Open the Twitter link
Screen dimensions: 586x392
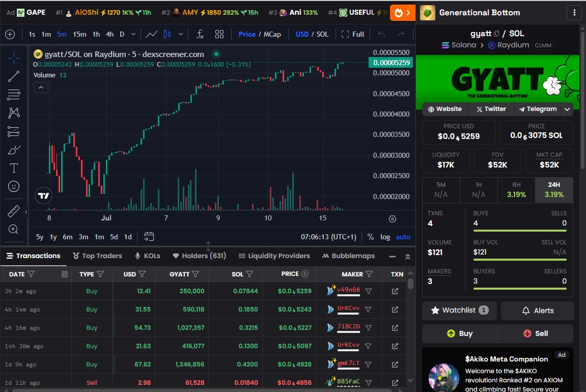click(491, 109)
